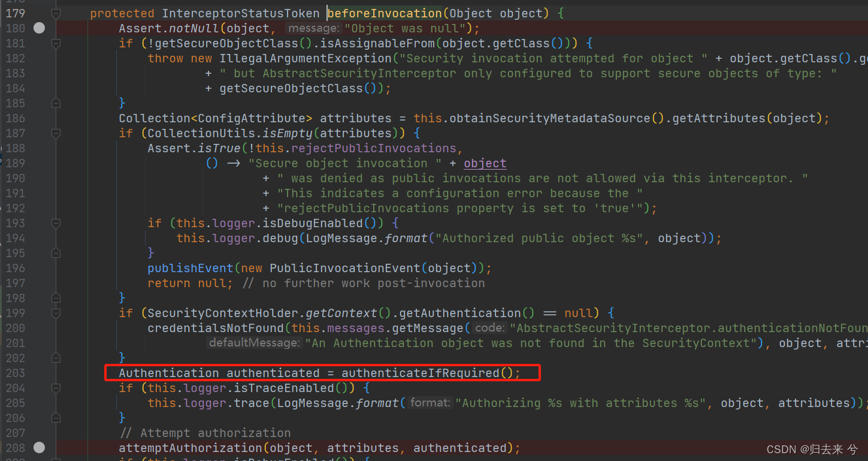Toggle the gray gutter marker beside line 208
Image resolution: width=868 pixels, height=461 pixels.
coord(39,447)
